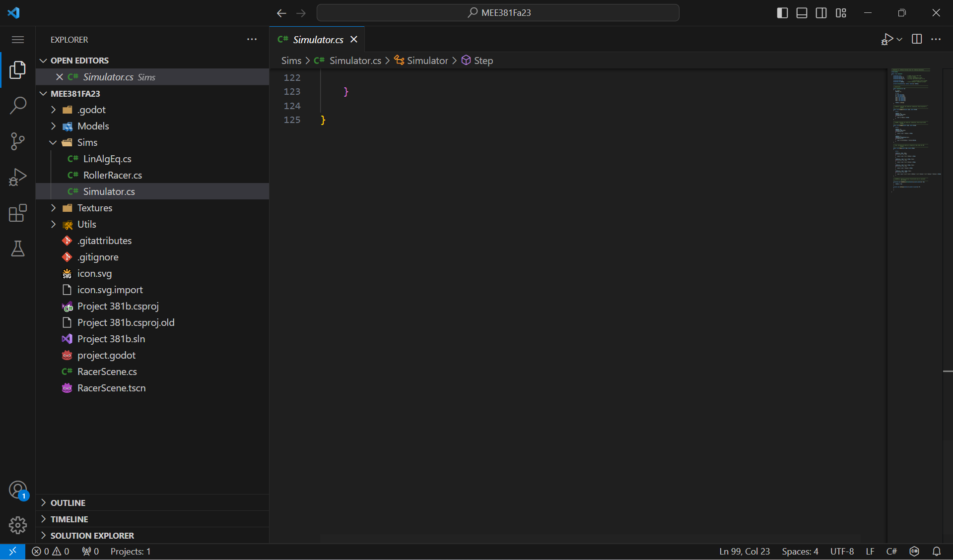Split the editor to the right
Screen dimensions: 953x560
point(917,39)
